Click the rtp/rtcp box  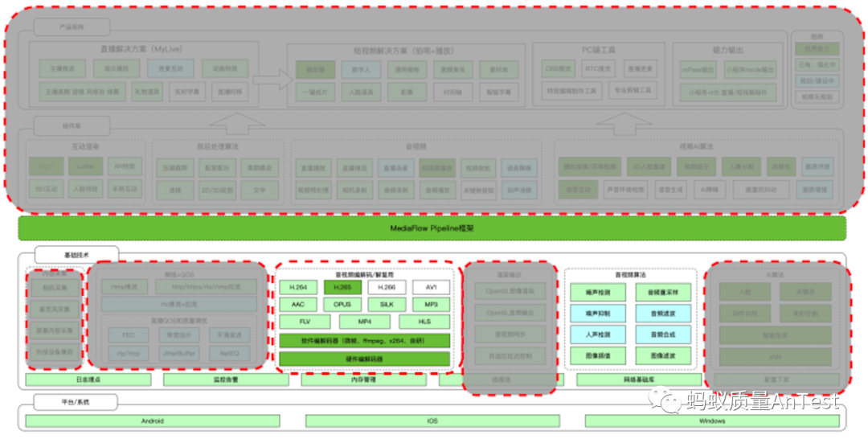coord(129,353)
